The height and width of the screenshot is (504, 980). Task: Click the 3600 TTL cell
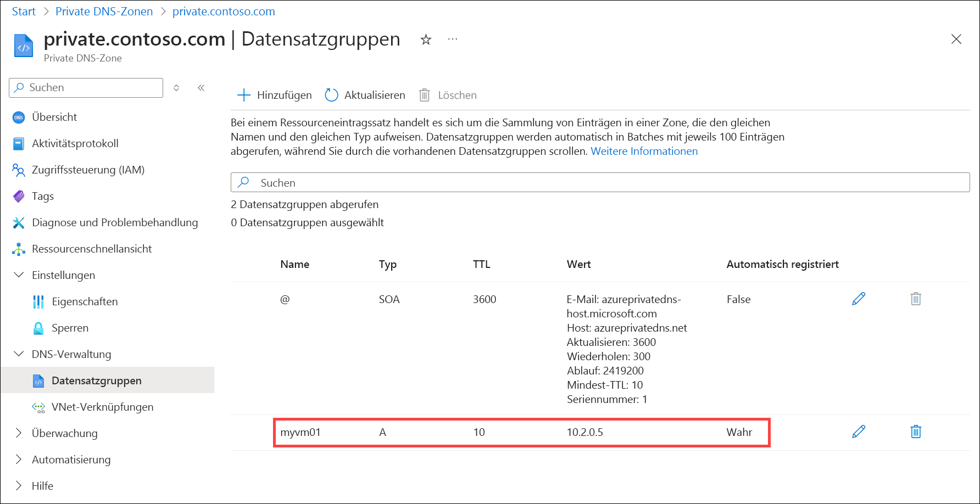pos(485,299)
